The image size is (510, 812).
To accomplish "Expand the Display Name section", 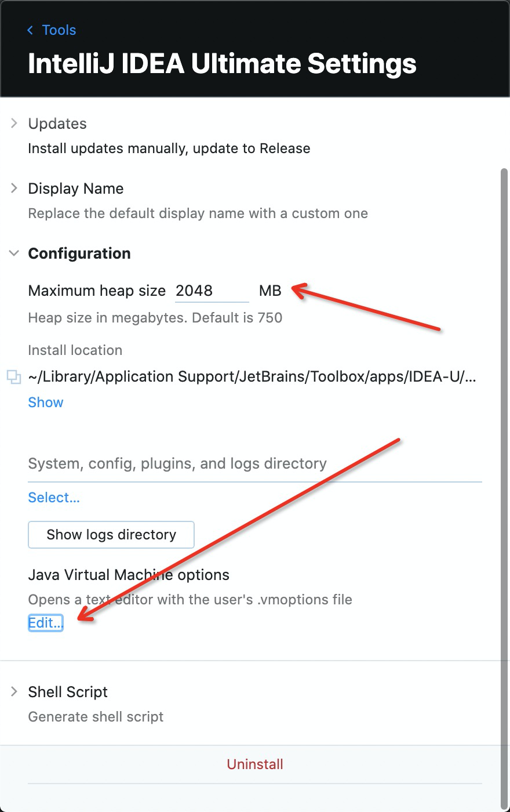I will tap(14, 188).
